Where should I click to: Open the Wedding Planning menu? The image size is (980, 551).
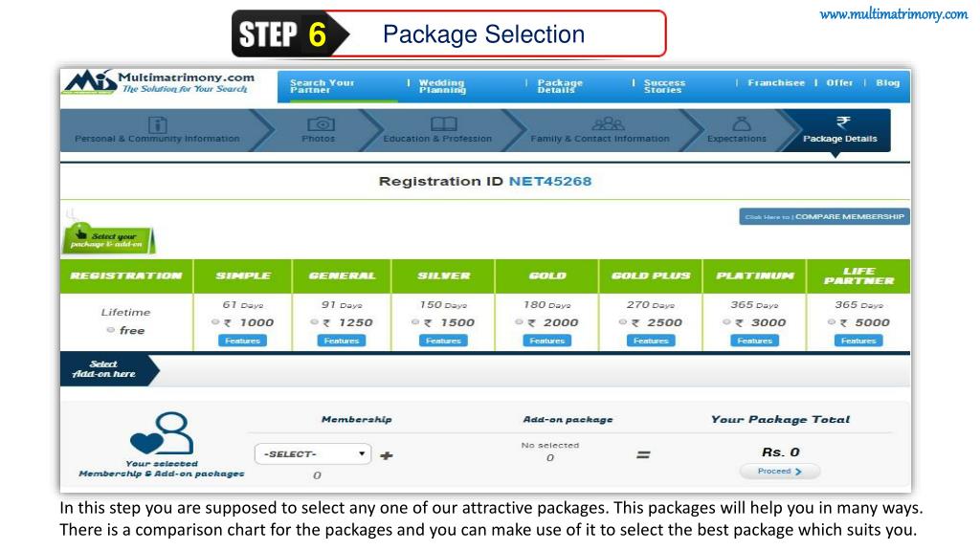442,86
